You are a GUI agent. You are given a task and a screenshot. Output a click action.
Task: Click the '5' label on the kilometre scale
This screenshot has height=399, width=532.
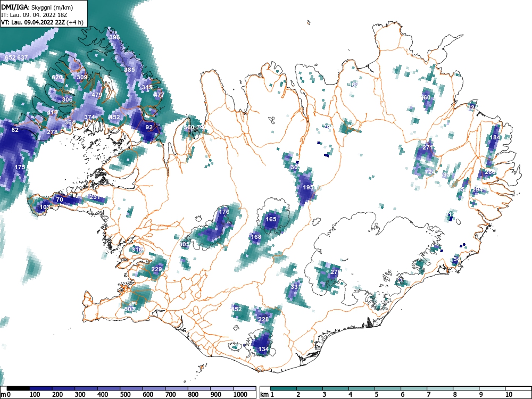click(x=376, y=395)
